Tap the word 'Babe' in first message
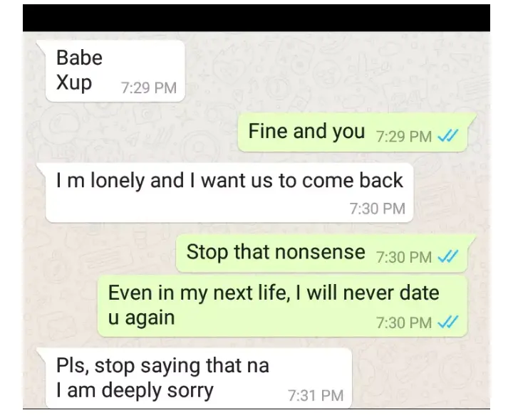The width and height of the screenshot is (513, 420). click(x=80, y=58)
